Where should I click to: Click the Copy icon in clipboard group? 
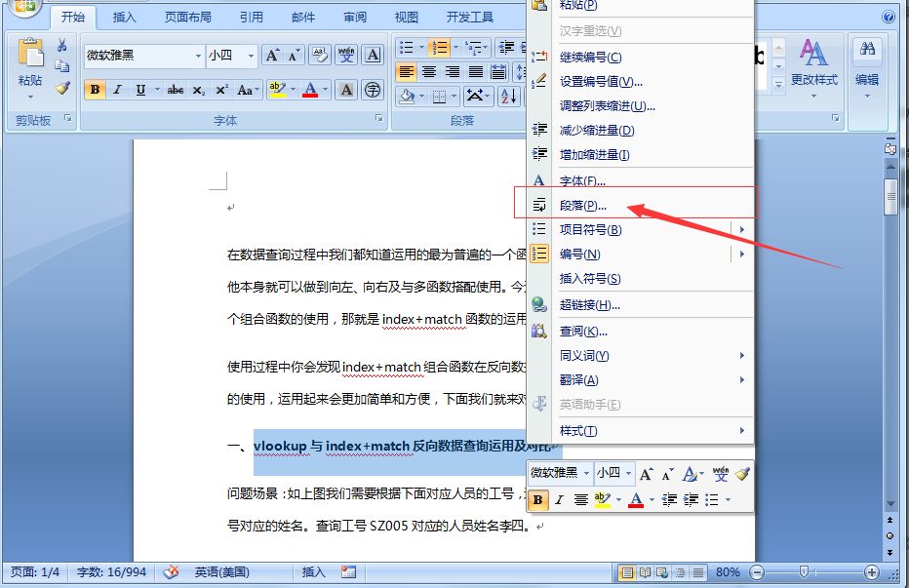point(62,65)
